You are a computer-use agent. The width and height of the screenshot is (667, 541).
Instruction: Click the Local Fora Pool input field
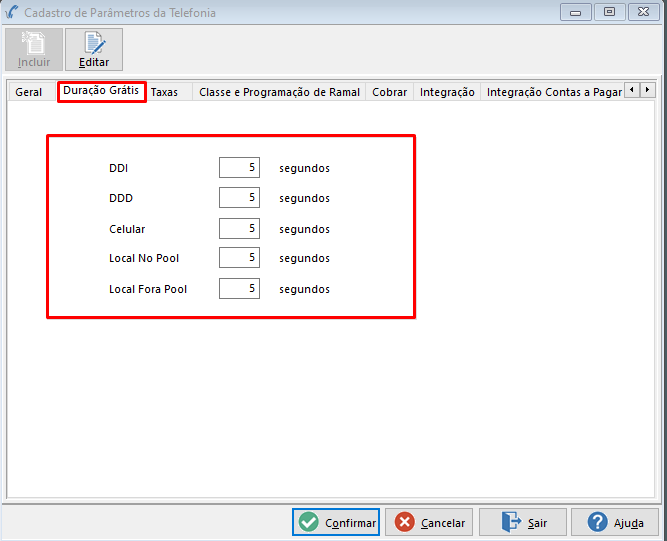pos(239,288)
